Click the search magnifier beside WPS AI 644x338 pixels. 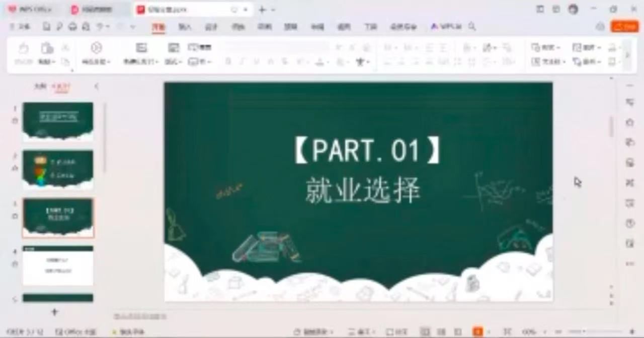[472, 27]
